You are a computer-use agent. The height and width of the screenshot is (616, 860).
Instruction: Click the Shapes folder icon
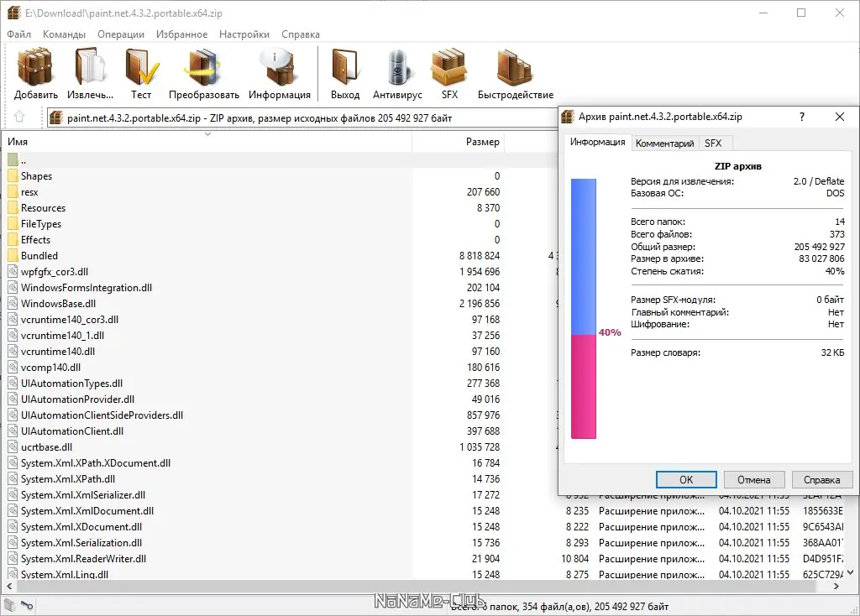click(13, 176)
